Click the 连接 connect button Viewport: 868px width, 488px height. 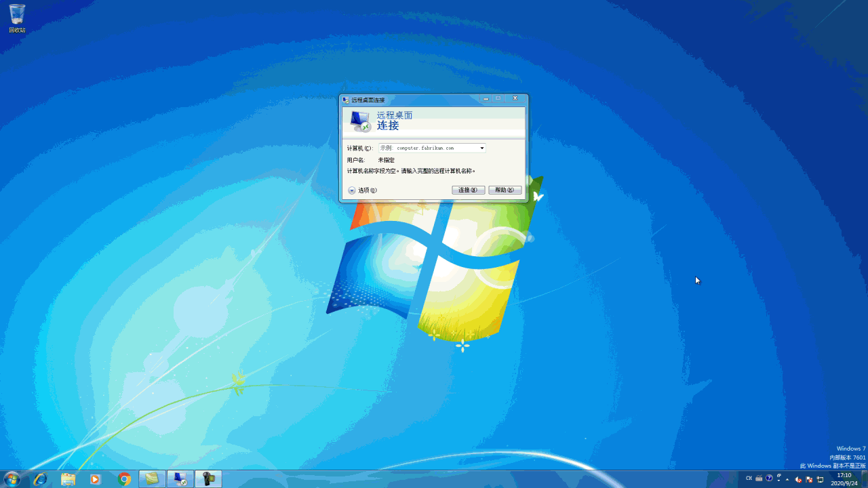(x=468, y=190)
